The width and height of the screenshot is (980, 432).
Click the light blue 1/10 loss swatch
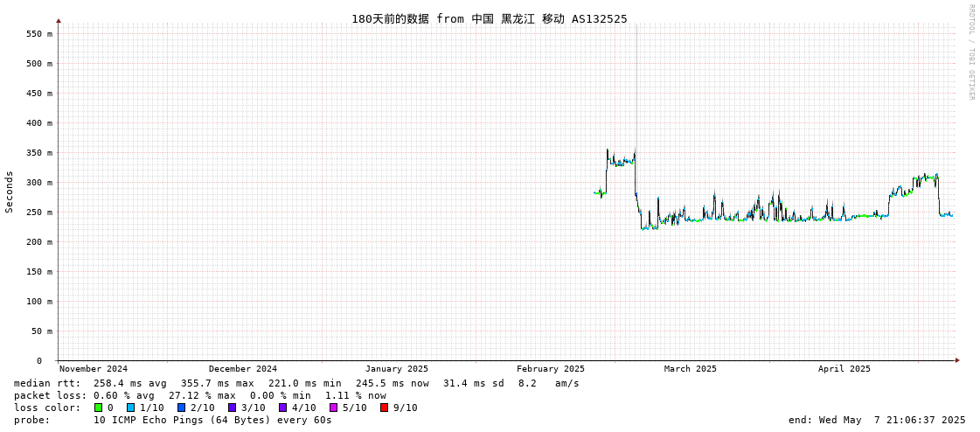click(x=130, y=408)
